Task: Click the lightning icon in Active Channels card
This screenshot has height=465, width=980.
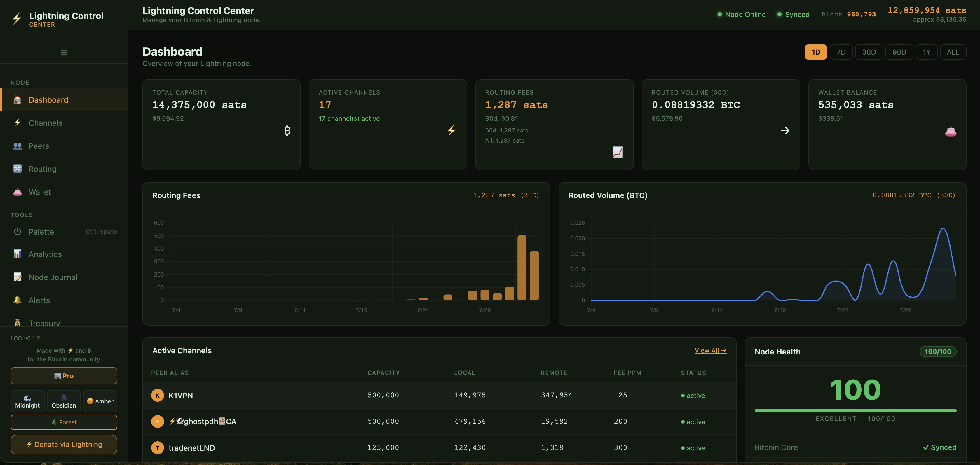Action: 451,131
